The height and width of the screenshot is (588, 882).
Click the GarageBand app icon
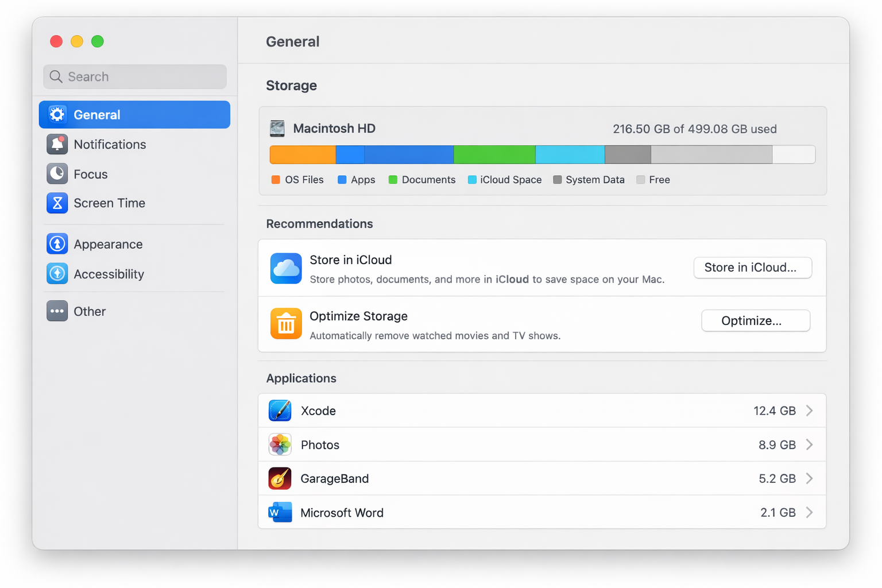[280, 478]
